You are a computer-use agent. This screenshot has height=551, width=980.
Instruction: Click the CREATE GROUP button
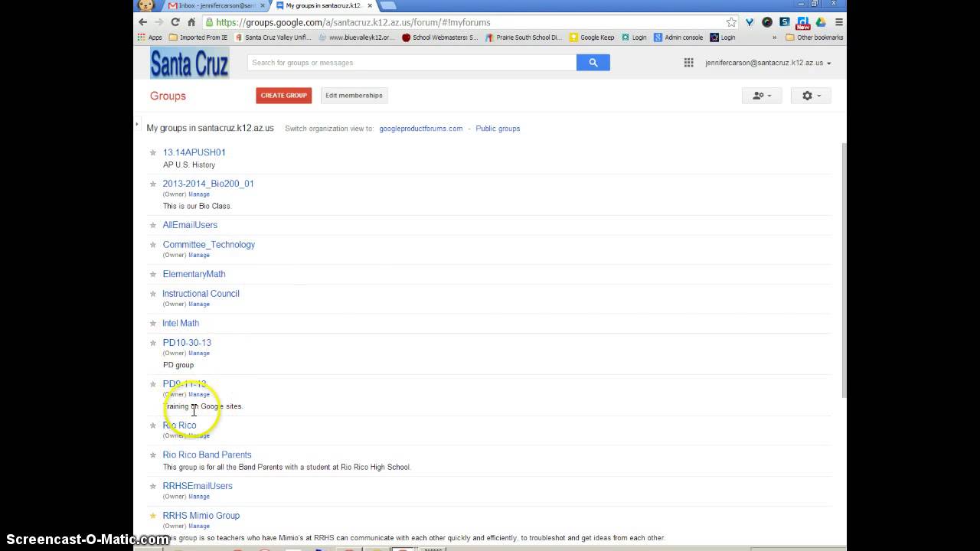(284, 96)
